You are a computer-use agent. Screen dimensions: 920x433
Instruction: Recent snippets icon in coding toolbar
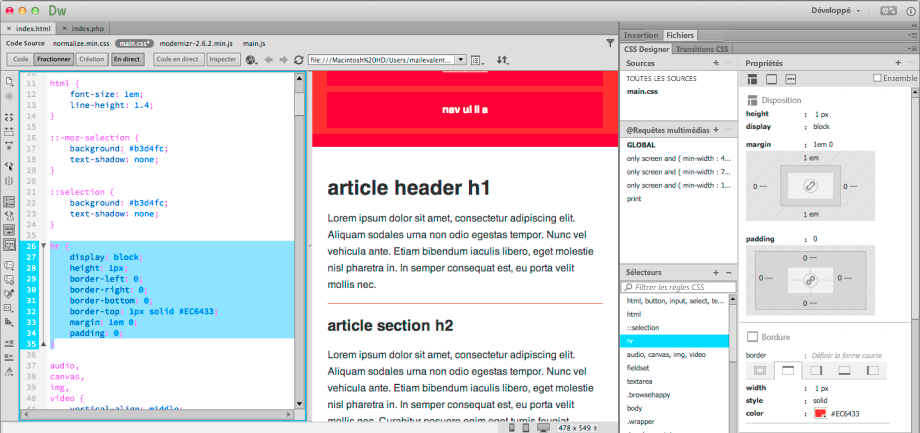point(9,307)
